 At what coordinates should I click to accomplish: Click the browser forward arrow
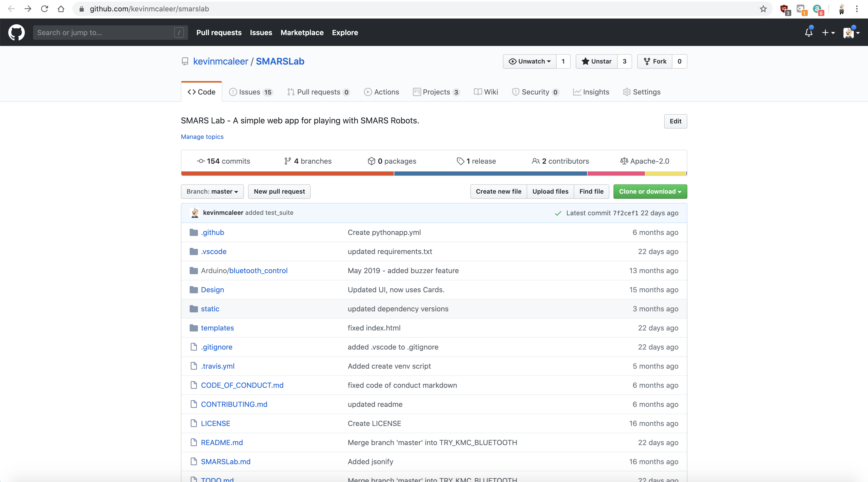(28, 9)
